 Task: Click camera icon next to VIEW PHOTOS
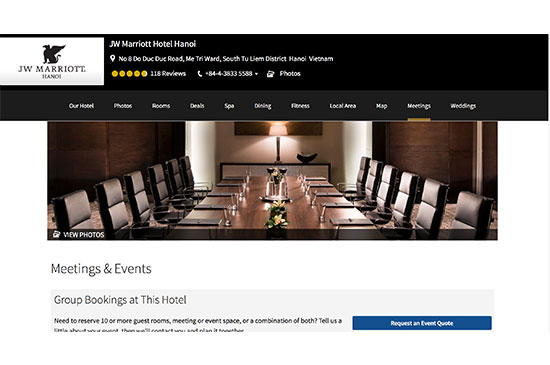56,234
